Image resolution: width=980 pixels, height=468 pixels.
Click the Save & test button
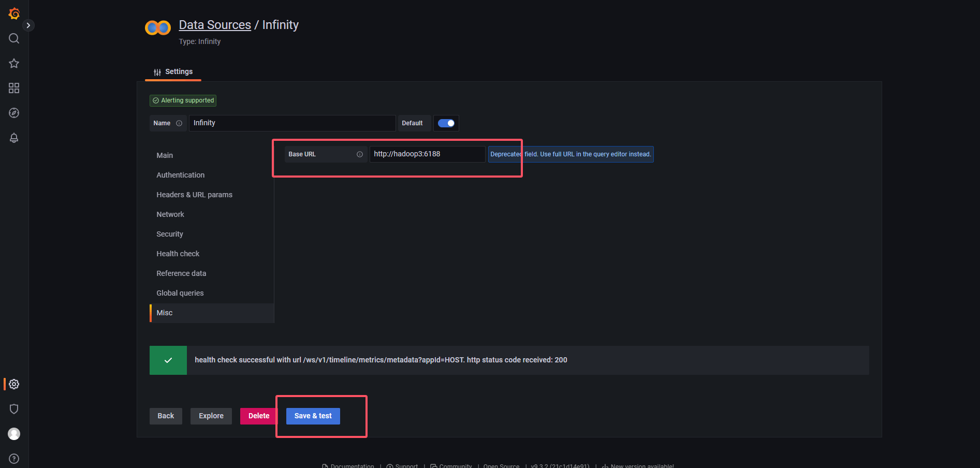(313, 416)
